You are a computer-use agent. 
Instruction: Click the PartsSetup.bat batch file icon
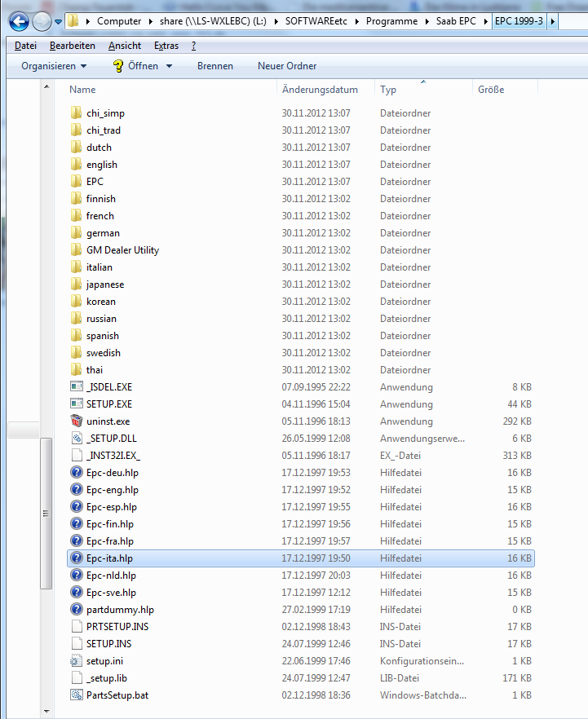click(x=76, y=695)
